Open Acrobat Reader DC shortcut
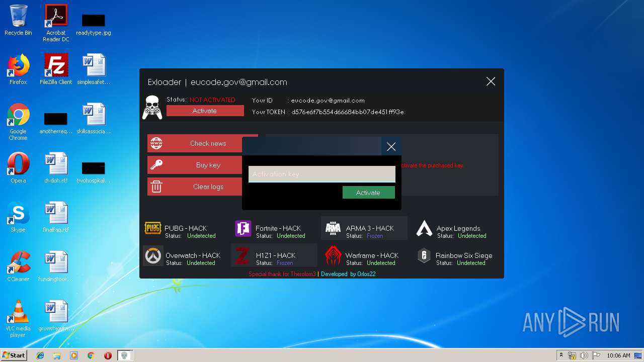The width and height of the screenshot is (644, 362). [56, 23]
